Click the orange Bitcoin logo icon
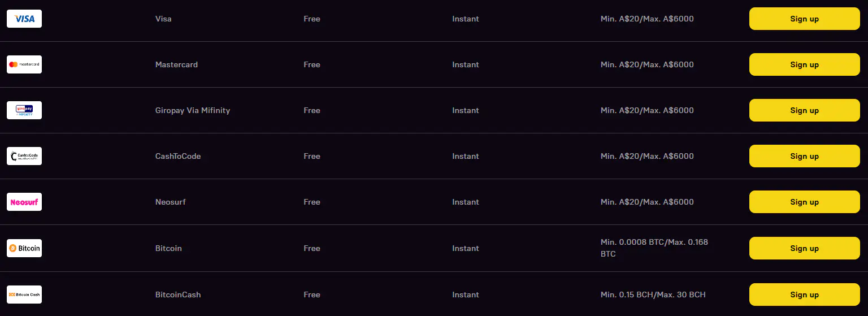Screen dimensions: 868x316 [24, 248]
